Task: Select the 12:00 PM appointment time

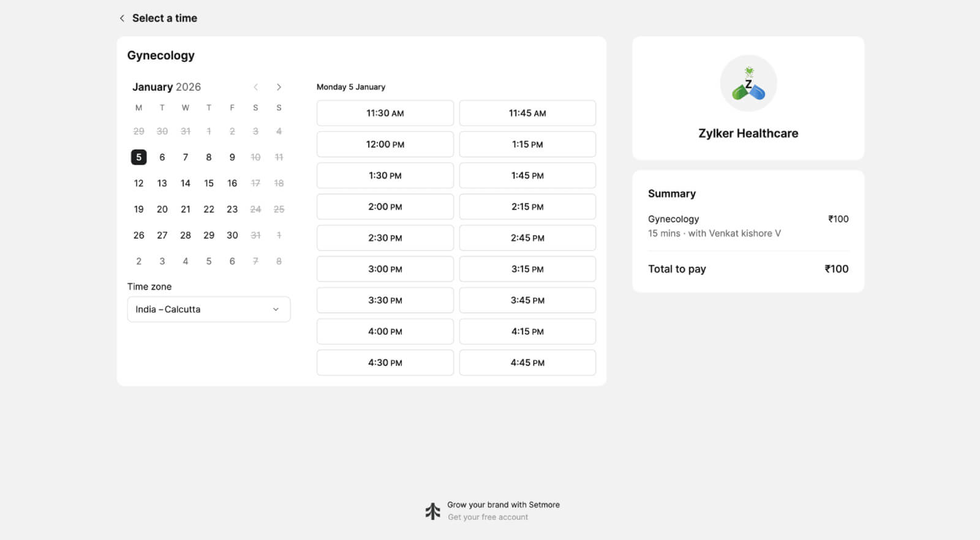Action: click(x=385, y=145)
